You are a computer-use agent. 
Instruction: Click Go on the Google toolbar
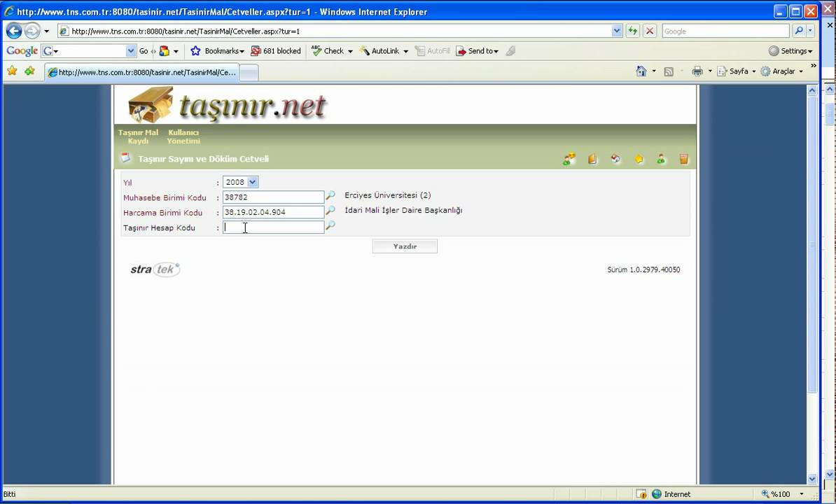(144, 51)
